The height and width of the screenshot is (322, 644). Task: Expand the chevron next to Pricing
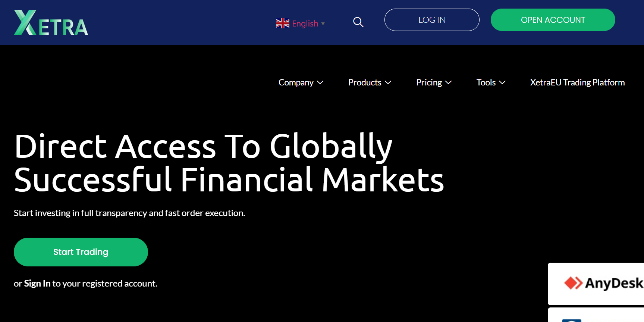[x=449, y=82]
